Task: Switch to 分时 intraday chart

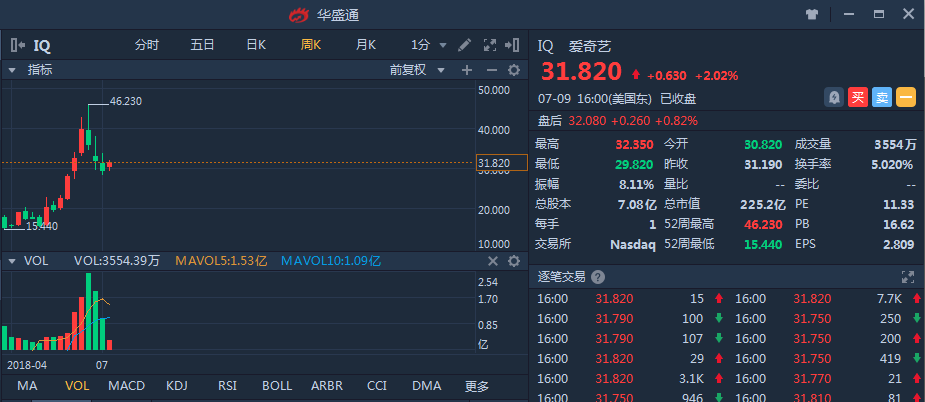Action: click(146, 45)
